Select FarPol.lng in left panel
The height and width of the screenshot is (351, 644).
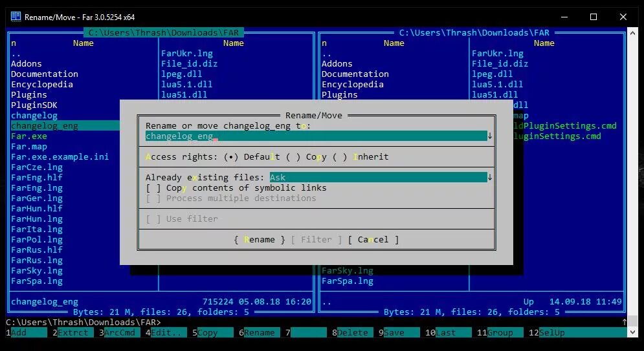[36, 239]
